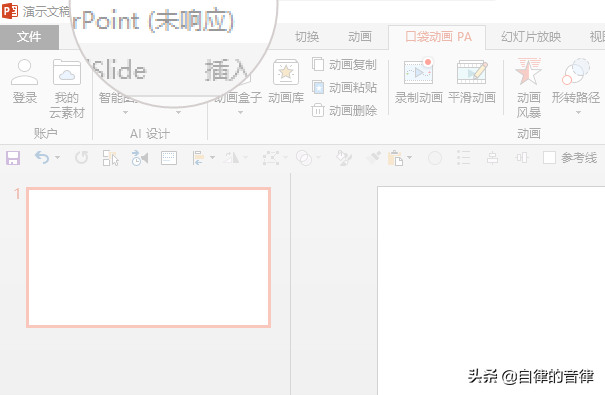605x395 pixels.
Task: Click the main slide canvas
Action: (x=491, y=290)
